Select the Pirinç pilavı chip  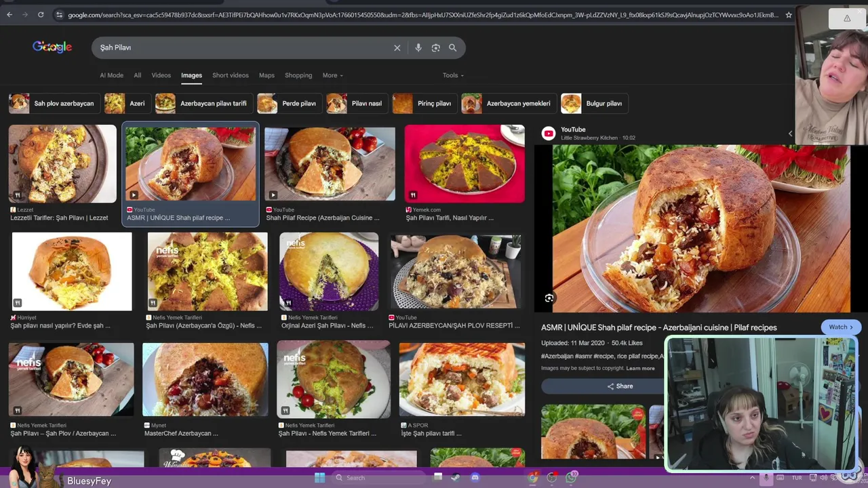pos(424,103)
